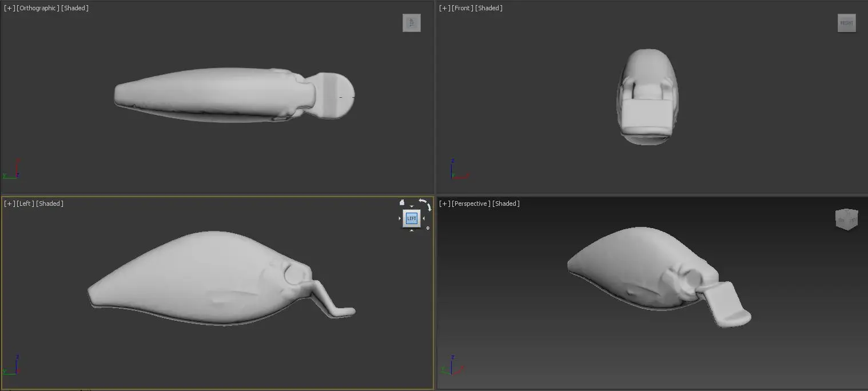This screenshot has width=868, height=391.
Task: Open [Shaded] menu in the Left viewport
Action: click(50, 204)
